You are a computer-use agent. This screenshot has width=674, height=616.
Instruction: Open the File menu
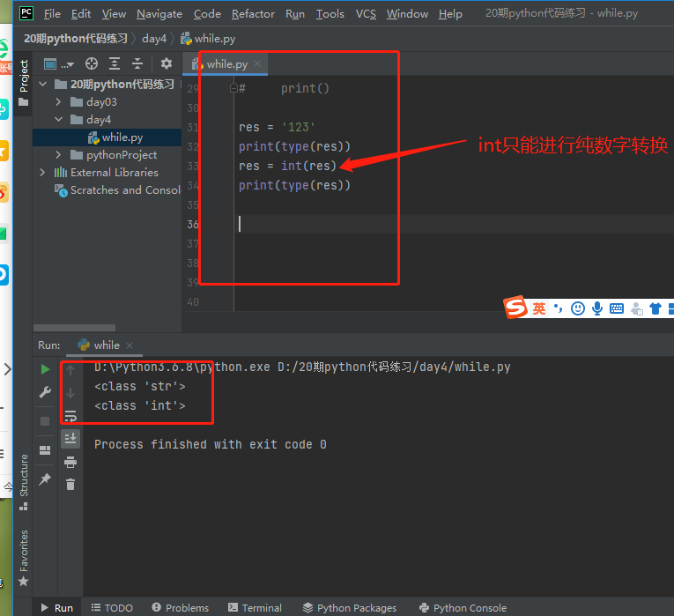(52, 14)
